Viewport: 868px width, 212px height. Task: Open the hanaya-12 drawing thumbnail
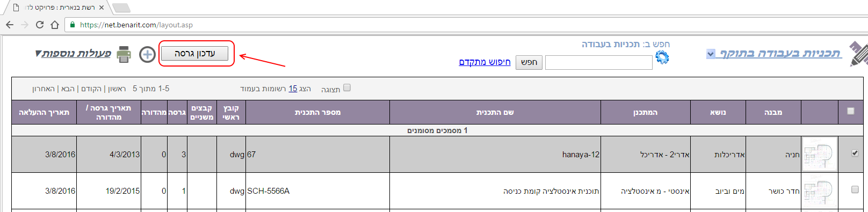819,155
